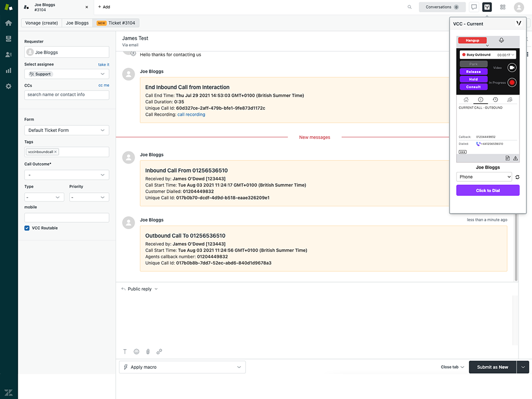Click the video camera button in VCC
532x399 pixels.
pos(512,68)
